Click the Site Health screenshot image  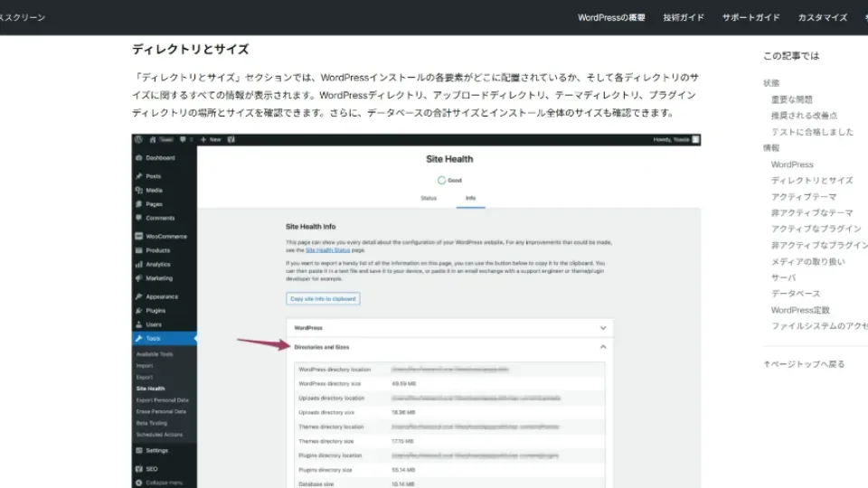tap(416, 311)
